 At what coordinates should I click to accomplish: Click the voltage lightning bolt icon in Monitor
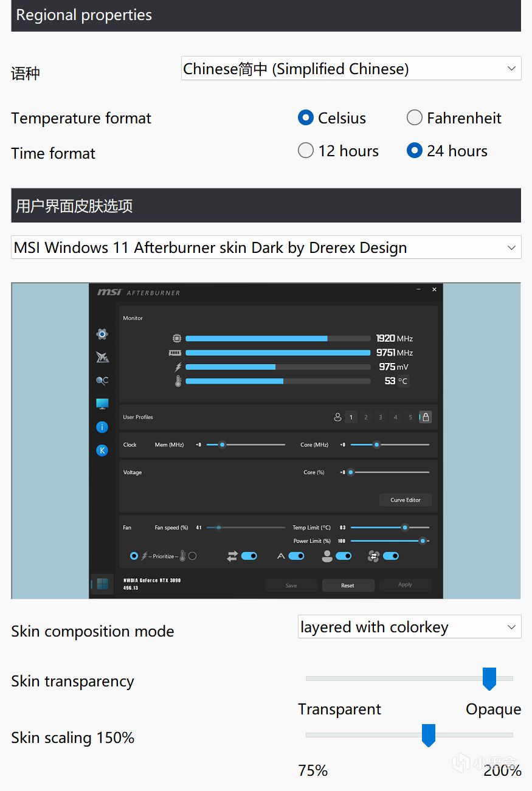tap(178, 367)
